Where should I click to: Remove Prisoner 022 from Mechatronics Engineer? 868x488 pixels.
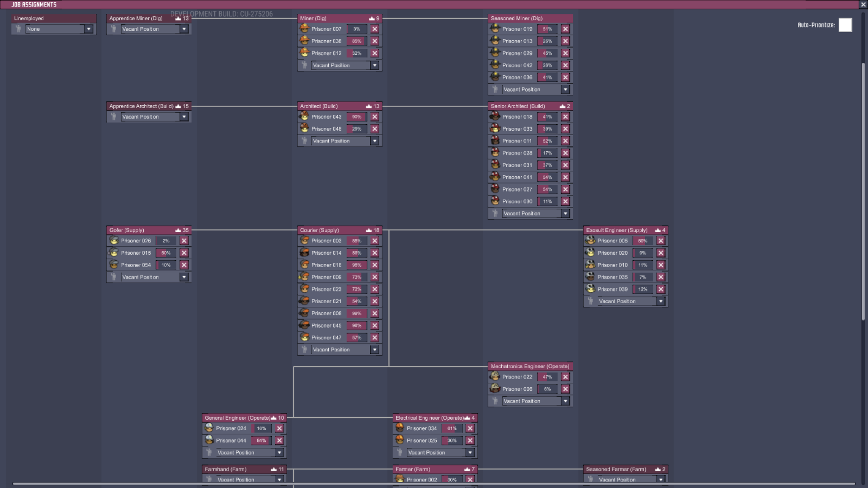(x=565, y=377)
